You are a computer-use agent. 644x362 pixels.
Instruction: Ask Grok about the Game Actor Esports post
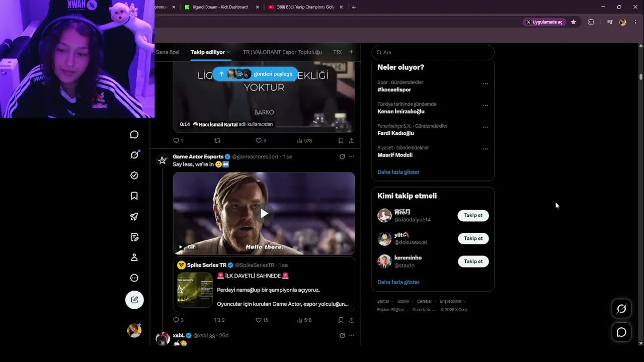[342, 157]
